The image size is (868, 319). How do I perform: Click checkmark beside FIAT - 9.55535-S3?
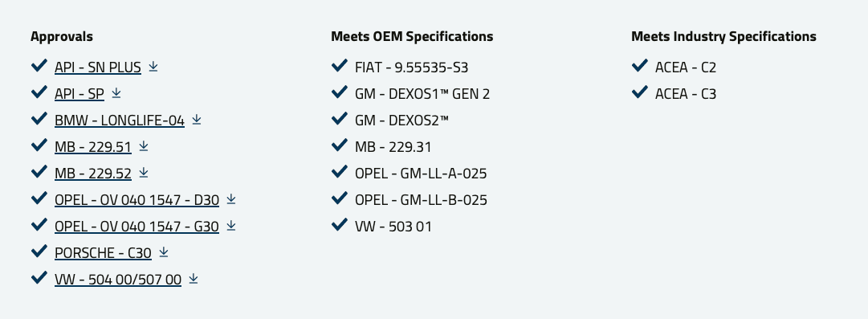point(340,66)
